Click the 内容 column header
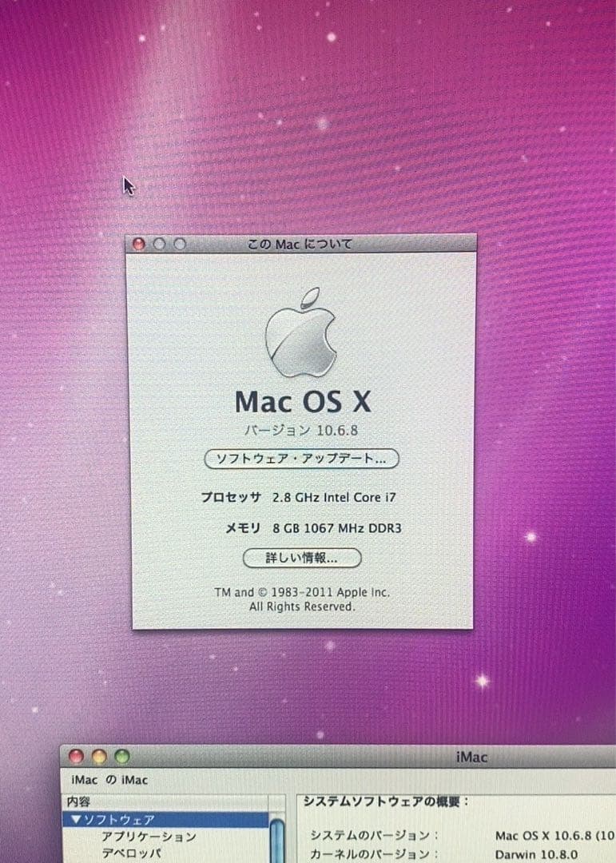Image resolution: width=616 pixels, height=863 pixels. click(167, 802)
